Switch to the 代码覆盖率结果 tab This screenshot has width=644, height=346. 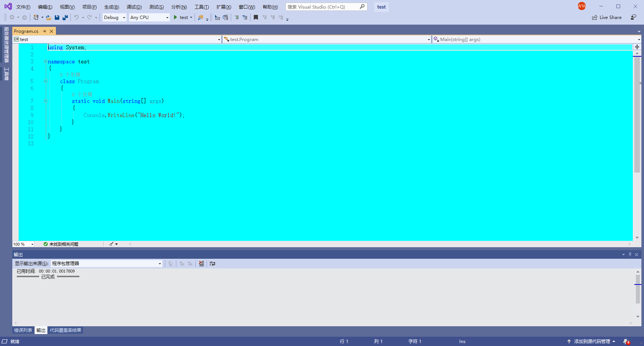(x=66, y=330)
